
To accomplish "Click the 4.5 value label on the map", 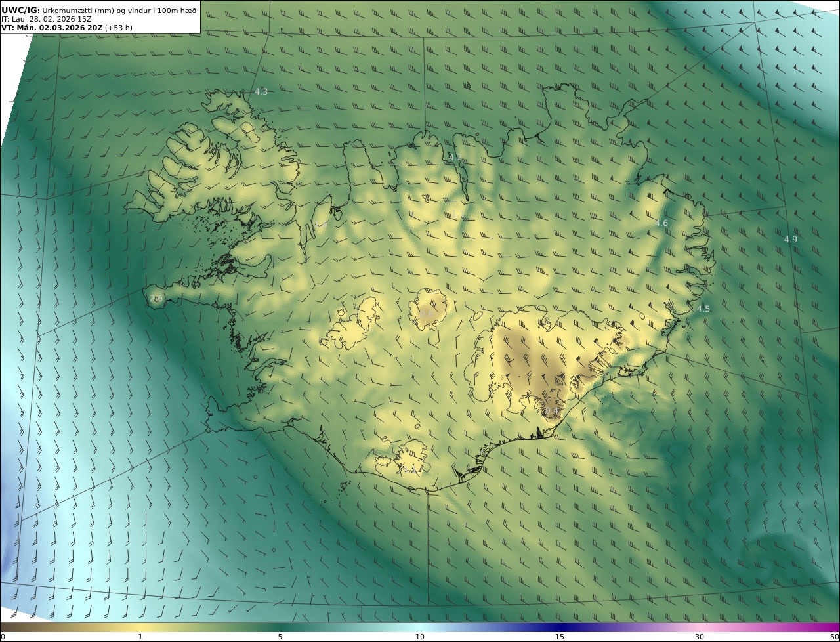I will coord(703,309).
